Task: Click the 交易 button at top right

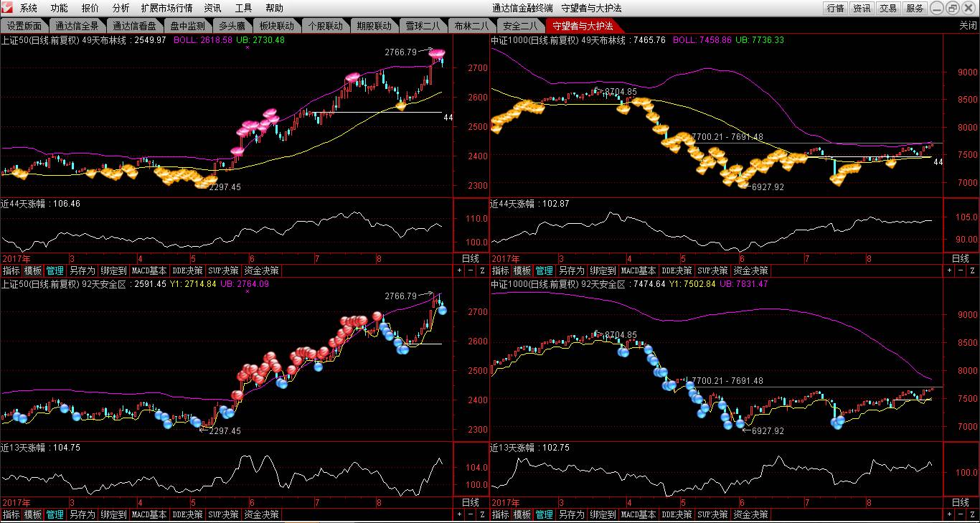Action: point(888,8)
